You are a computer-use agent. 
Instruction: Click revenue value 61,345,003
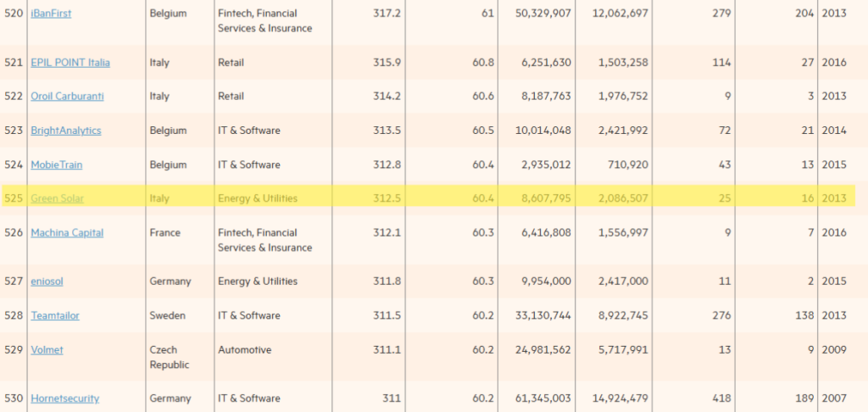click(x=542, y=398)
